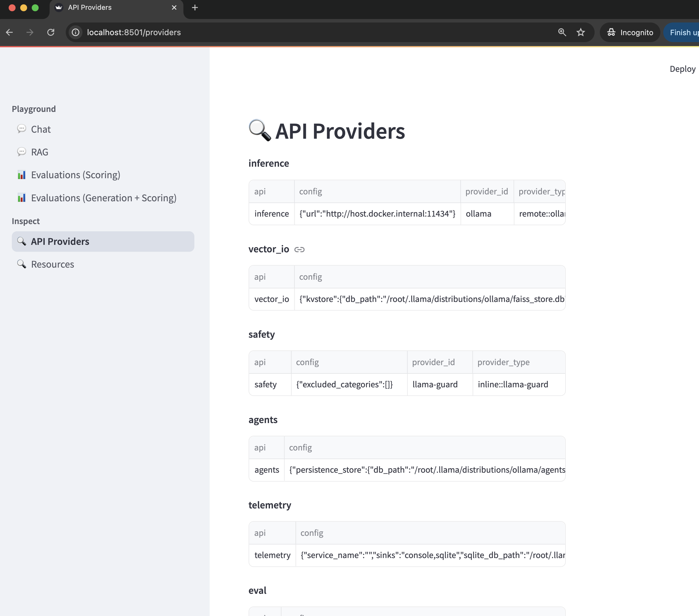Click the zoom magnifier icon in address bar
The width and height of the screenshot is (699, 616).
point(562,33)
